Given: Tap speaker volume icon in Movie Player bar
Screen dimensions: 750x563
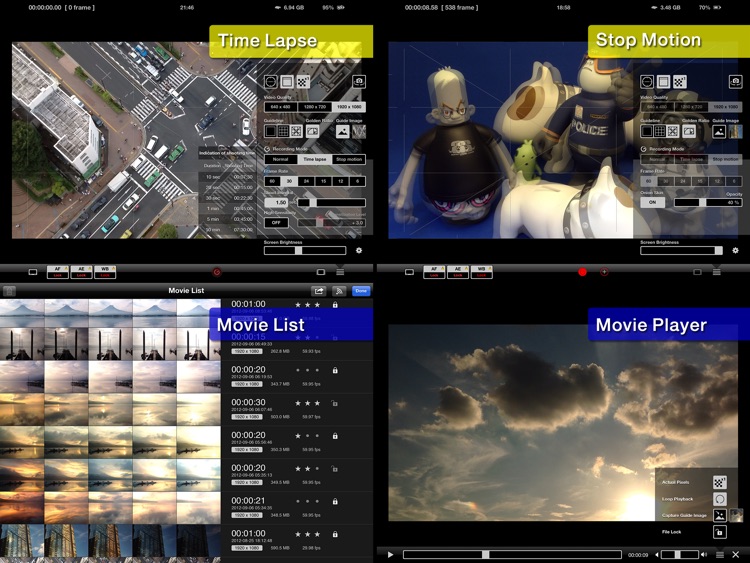Looking at the screenshot, I should [704, 555].
